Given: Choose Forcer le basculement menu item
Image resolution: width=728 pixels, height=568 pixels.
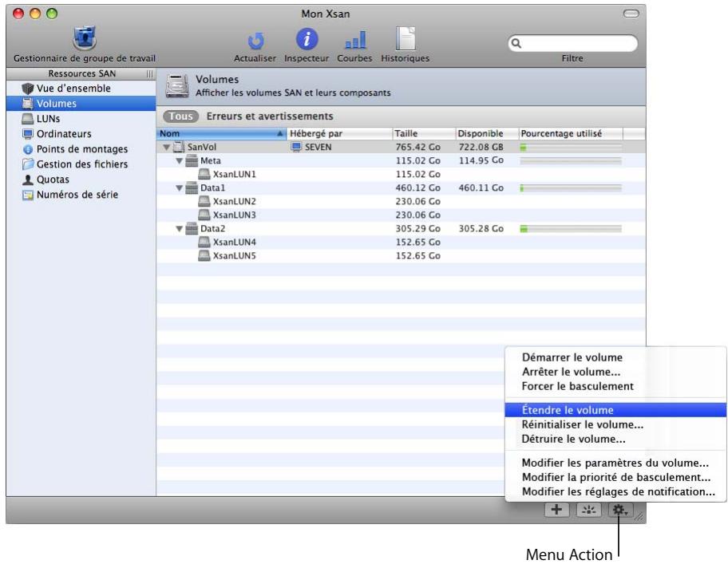Looking at the screenshot, I should pos(615,386).
